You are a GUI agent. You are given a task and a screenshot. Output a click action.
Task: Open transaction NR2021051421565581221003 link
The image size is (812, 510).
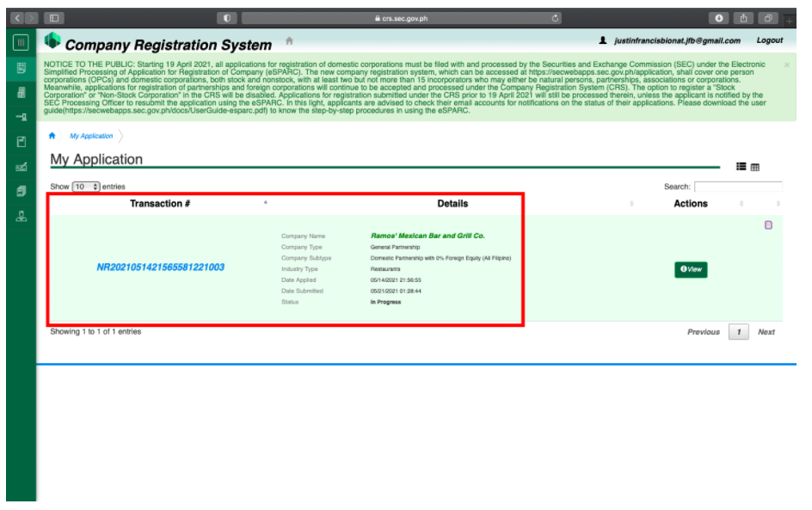[x=161, y=267]
